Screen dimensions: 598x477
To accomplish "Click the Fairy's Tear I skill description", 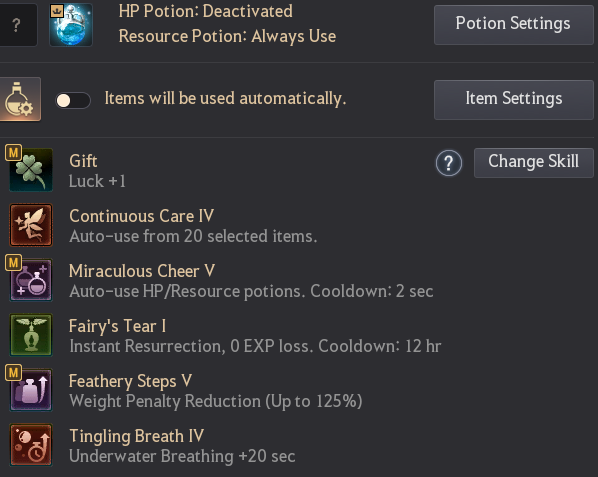I will (255, 346).
